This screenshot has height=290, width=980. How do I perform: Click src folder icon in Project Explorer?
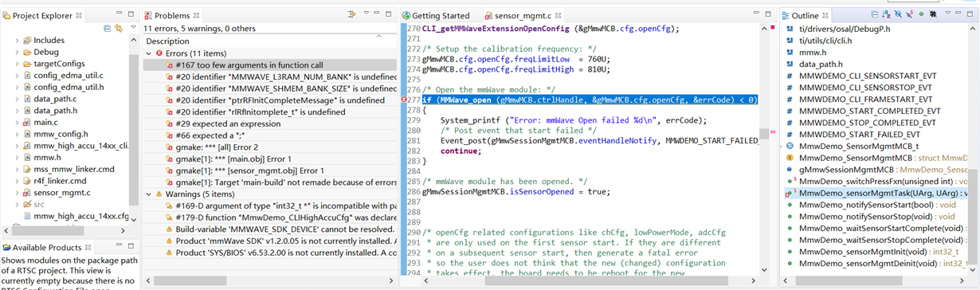27,205
